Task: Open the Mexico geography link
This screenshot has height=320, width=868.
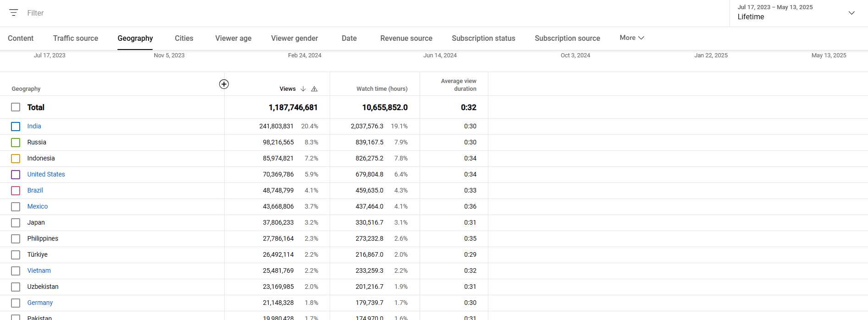Action: coord(37,206)
